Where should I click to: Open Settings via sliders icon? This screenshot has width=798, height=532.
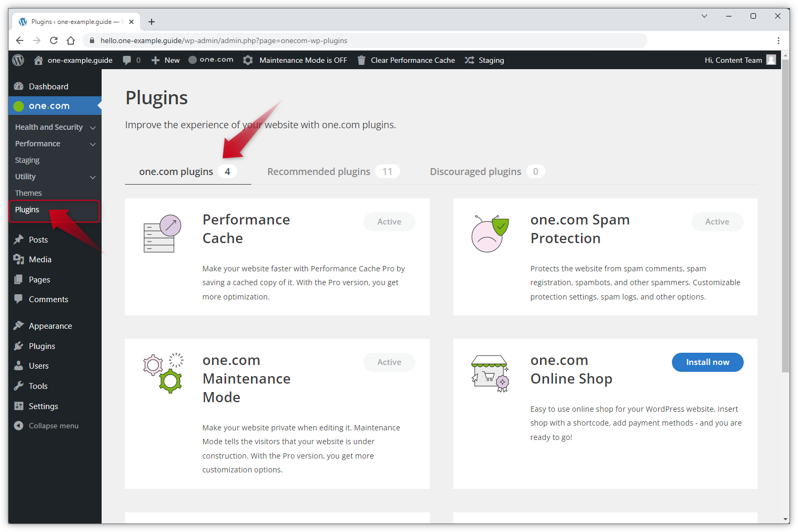(x=19, y=406)
